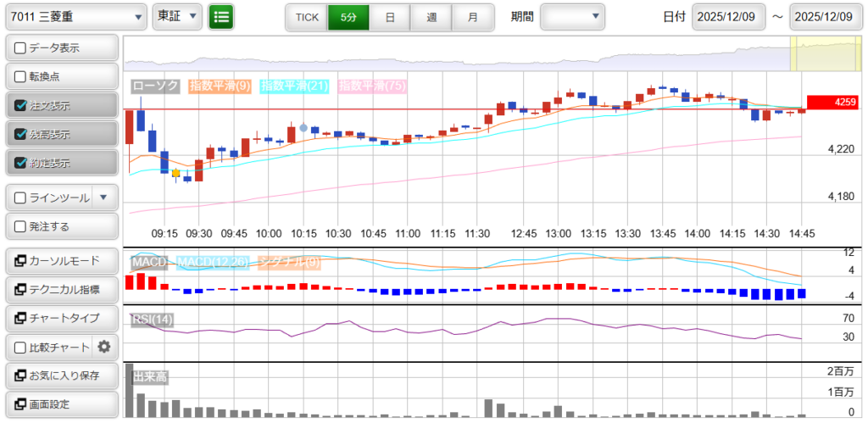Image resolution: width=868 pixels, height=423 pixels.
Task: Click the start date input field
Action: [x=728, y=16]
